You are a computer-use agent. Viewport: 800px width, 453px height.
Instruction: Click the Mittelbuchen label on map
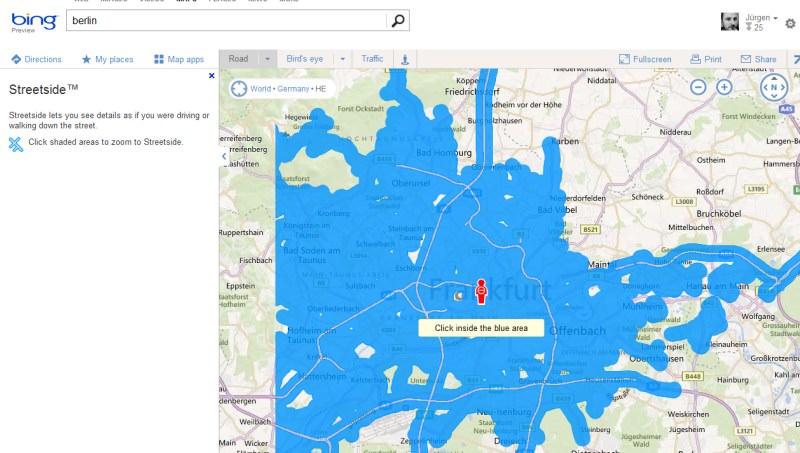click(x=691, y=228)
